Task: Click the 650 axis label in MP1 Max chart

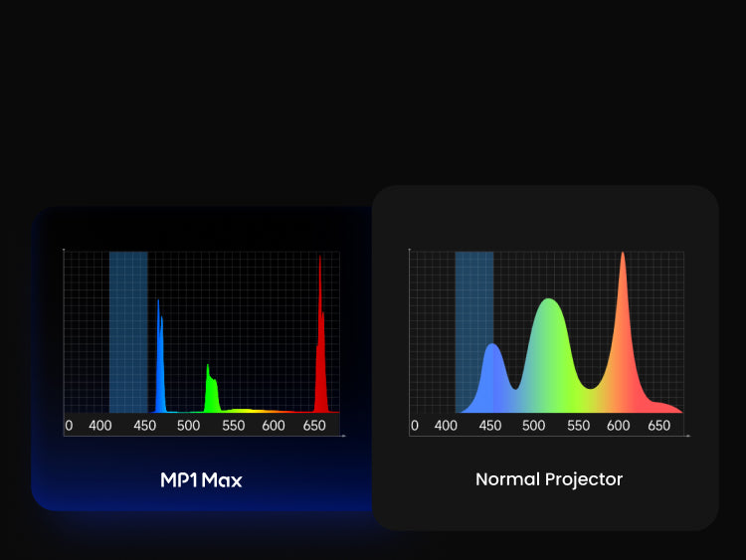Action: (x=314, y=426)
